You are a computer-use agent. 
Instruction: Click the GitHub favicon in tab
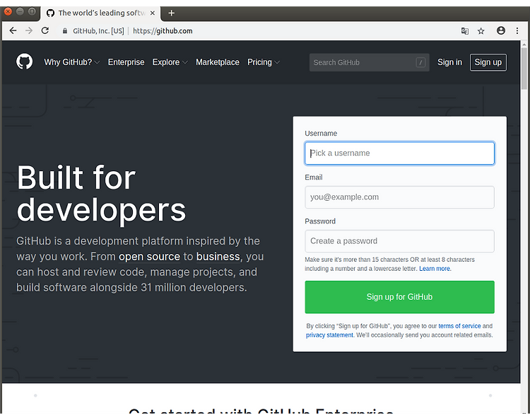[x=50, y=13]
